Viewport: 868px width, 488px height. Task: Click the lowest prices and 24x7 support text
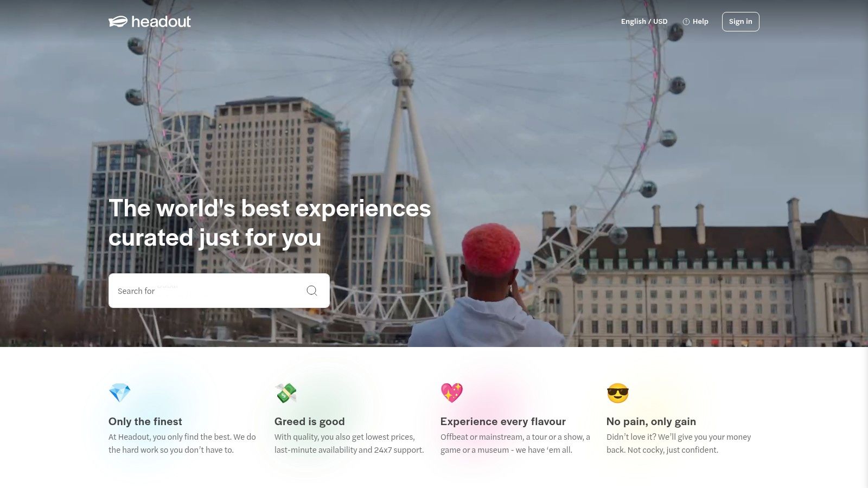pyautogui.click(x=349, y=444)
